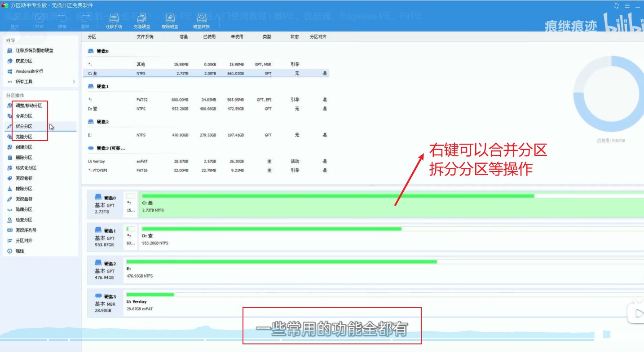Screen dimensions: 644x352
Task: Click the refresh icon in title bar
Action: 617,5
